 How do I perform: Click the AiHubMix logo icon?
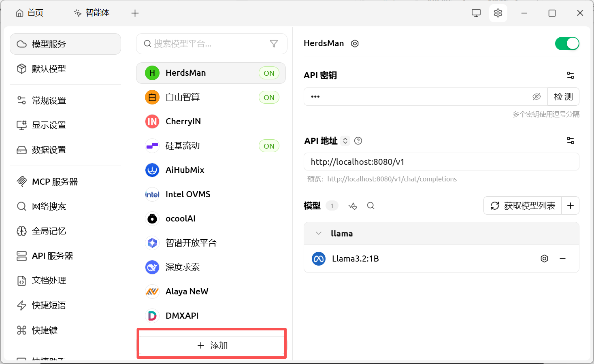coord(152,170)
